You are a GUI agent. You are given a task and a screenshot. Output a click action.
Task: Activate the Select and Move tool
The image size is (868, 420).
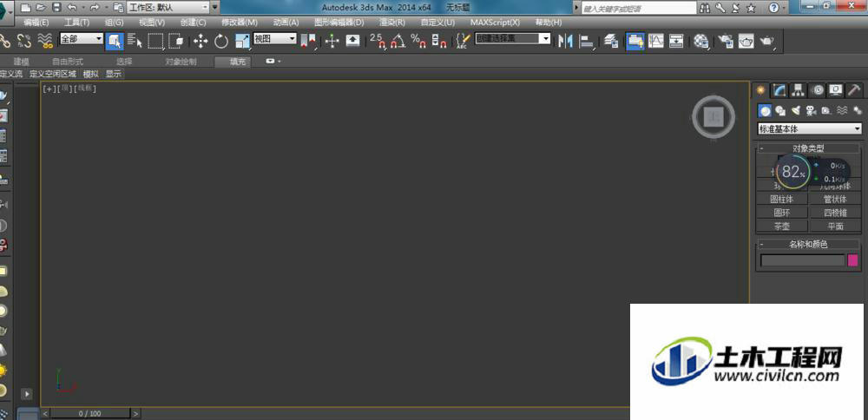point(201,41)
